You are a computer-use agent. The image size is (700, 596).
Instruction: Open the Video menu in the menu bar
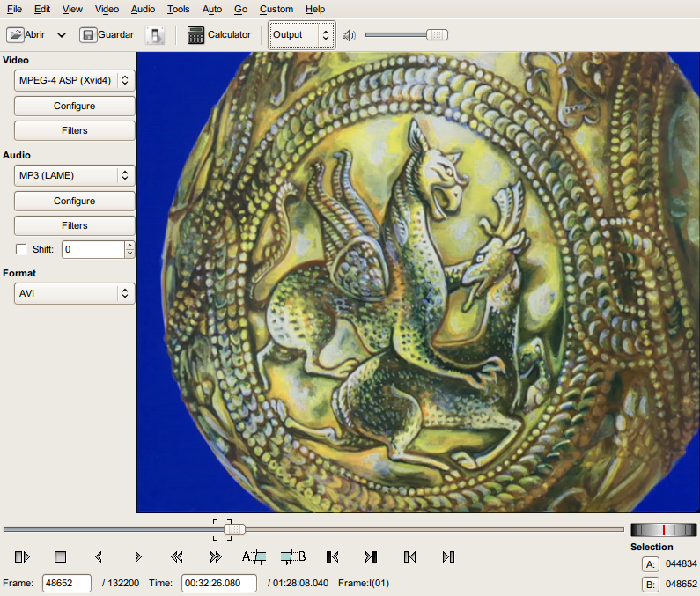[107, 9]
